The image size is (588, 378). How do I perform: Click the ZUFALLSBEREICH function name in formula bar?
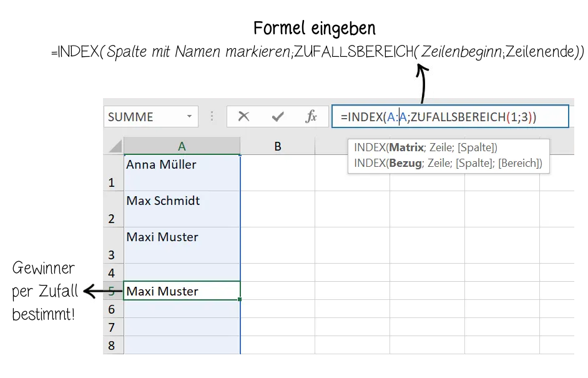click(x=456, y=116)
